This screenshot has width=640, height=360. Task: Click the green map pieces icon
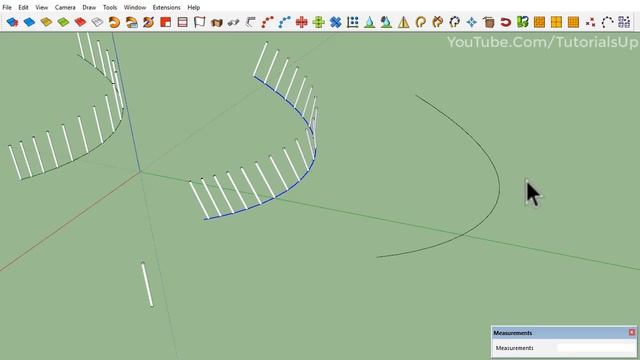[523, 22]
